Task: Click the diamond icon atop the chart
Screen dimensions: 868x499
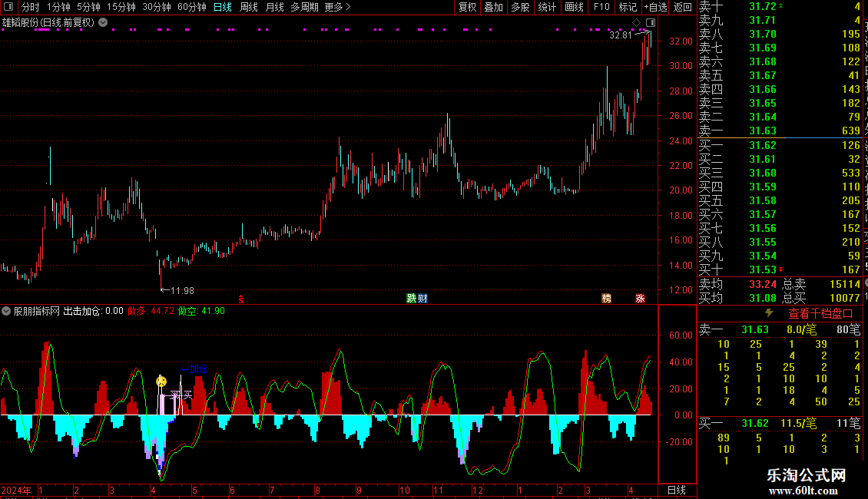Action: [637, 23]
